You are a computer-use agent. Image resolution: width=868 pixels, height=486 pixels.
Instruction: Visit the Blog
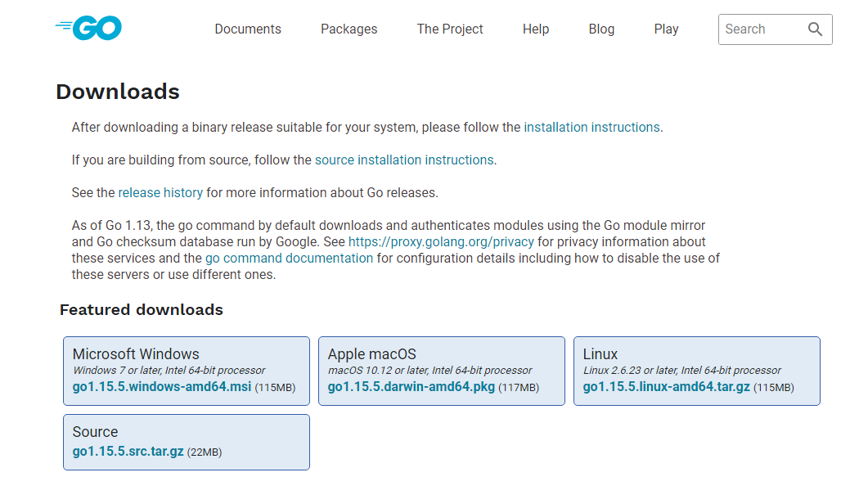click(602, 29)
